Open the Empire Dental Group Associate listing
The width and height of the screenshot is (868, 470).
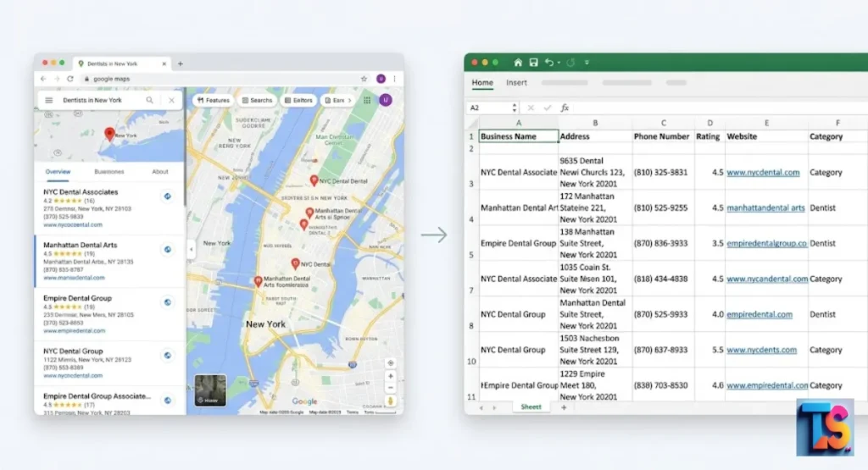point(97,396)
